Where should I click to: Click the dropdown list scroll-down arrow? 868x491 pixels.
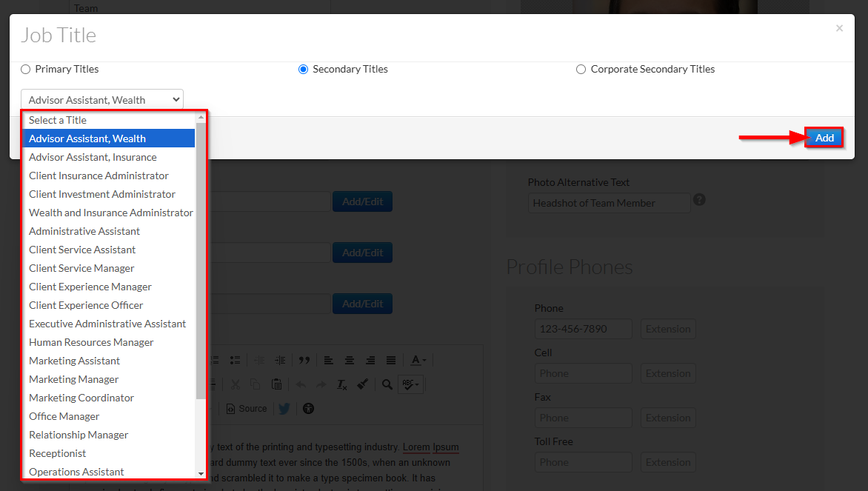(201, 474)
